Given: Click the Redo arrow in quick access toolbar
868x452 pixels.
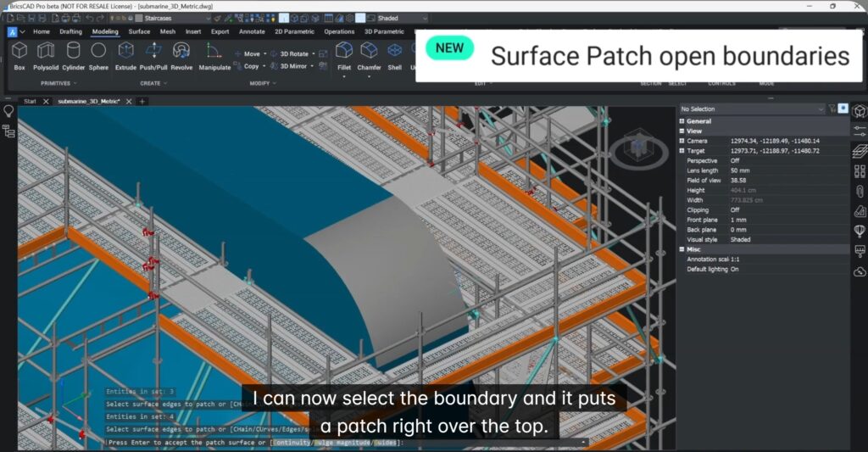Looking at the screenshot, I should point(100,19).
